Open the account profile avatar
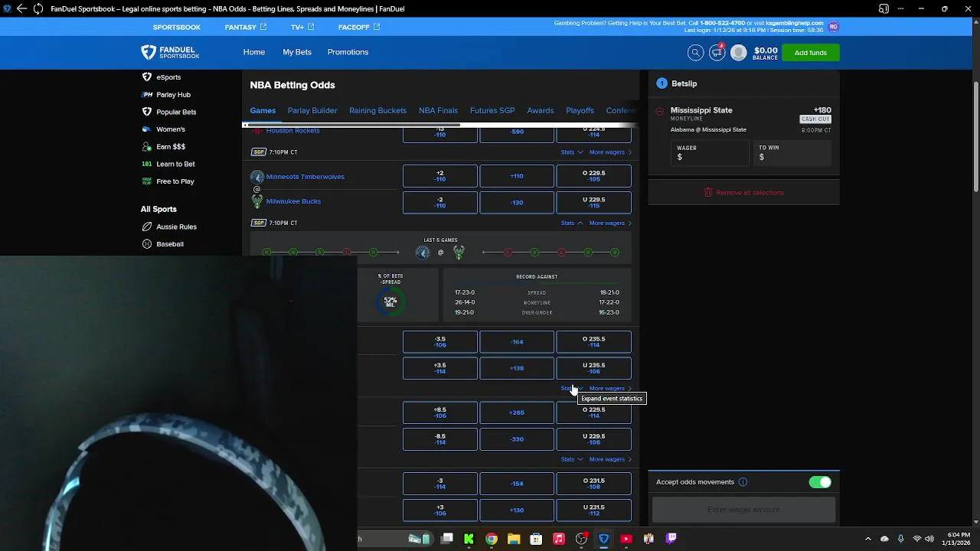 pos(738,52)
